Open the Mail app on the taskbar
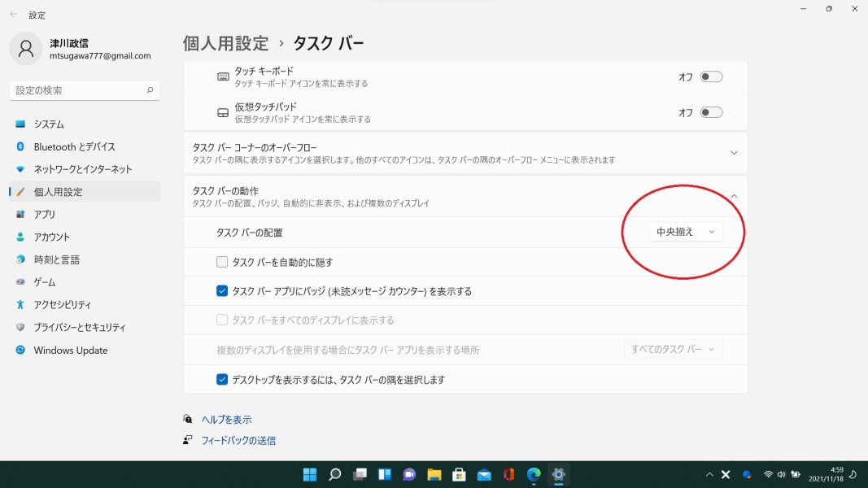The width and height of the screenshot is (868, 488). pos(484,474)
